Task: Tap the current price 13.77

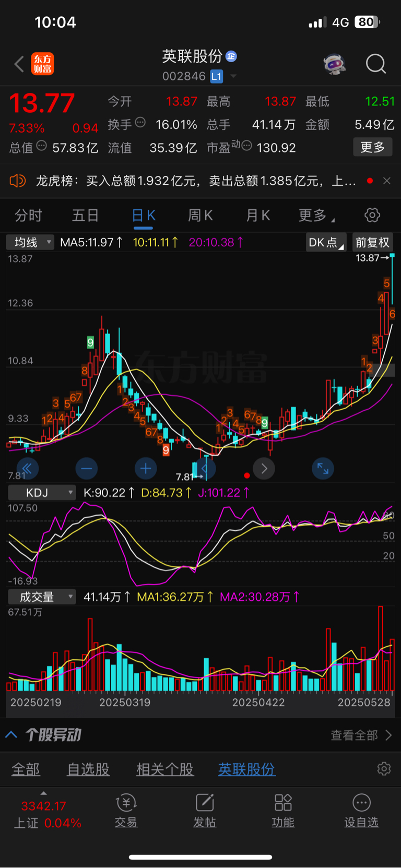Action: 42,103
